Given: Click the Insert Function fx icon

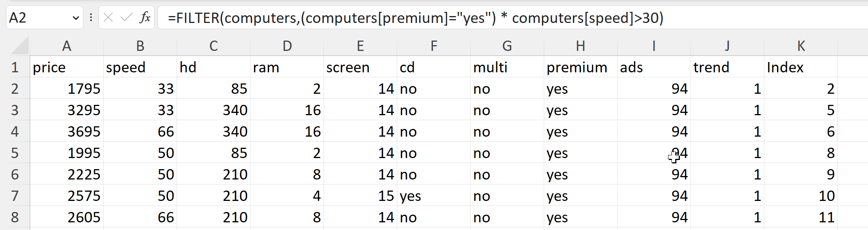Looking at the screenshot, I should 145,18.
